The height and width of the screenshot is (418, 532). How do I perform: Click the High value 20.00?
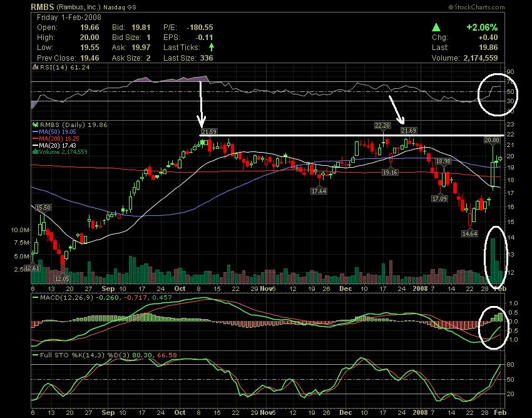pos(90,38)
